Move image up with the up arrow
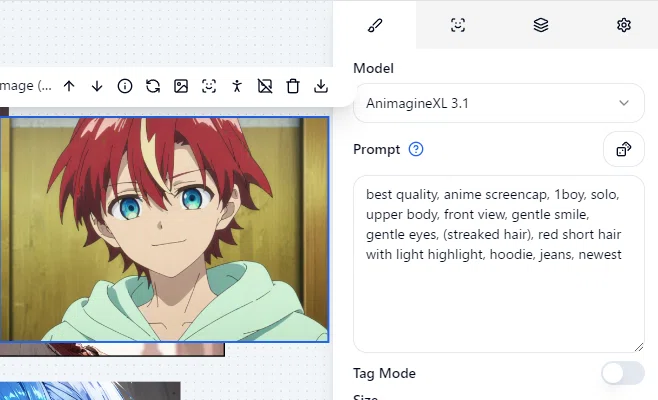 point(69,86)
